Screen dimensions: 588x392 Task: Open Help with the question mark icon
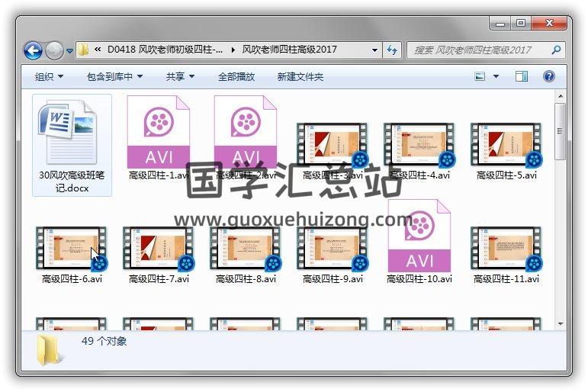coord(548,76)
